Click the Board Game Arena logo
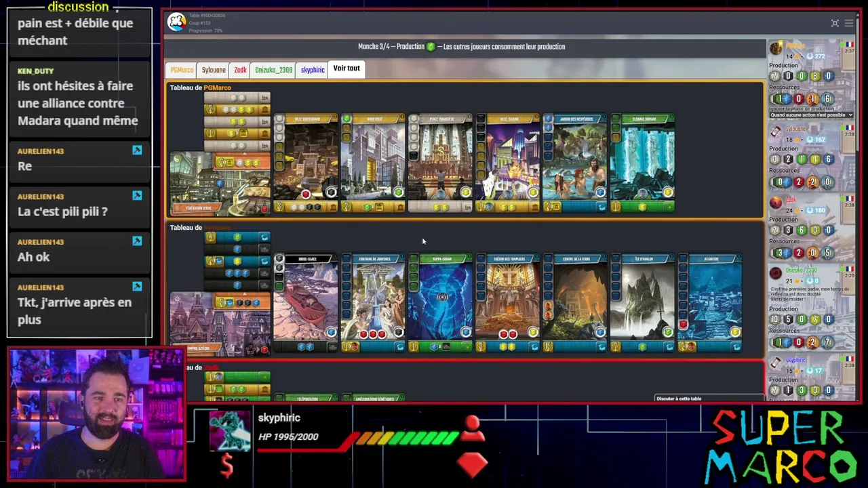This screenshot has height=488, width=868. coord(176,22)
